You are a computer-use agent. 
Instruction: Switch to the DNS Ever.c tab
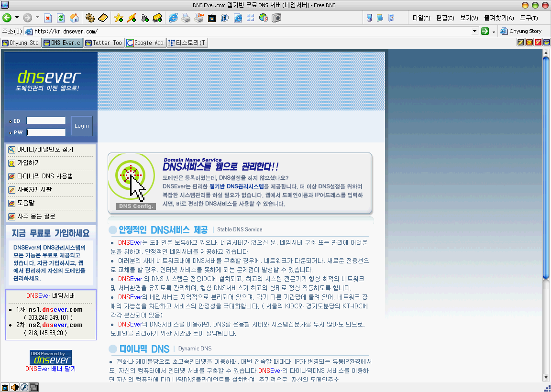click(x=63, y=43)
